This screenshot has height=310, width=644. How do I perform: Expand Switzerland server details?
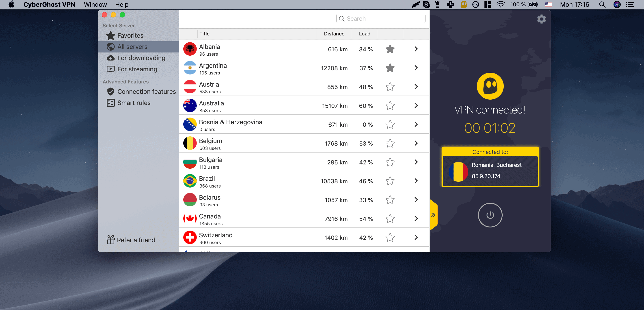[416, 238]
